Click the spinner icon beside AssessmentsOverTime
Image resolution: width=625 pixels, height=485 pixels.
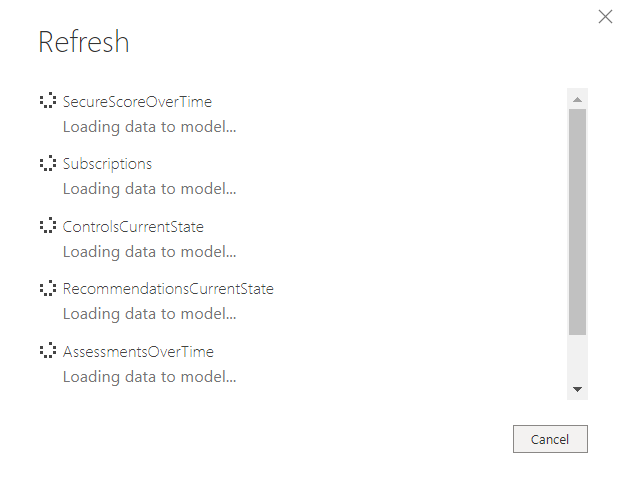47,351
